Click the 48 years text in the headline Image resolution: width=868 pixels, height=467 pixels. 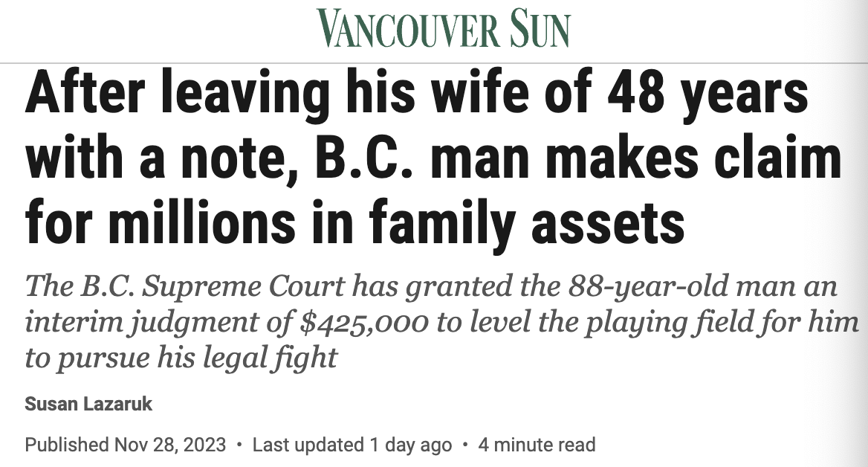click(x=707, y=93)
